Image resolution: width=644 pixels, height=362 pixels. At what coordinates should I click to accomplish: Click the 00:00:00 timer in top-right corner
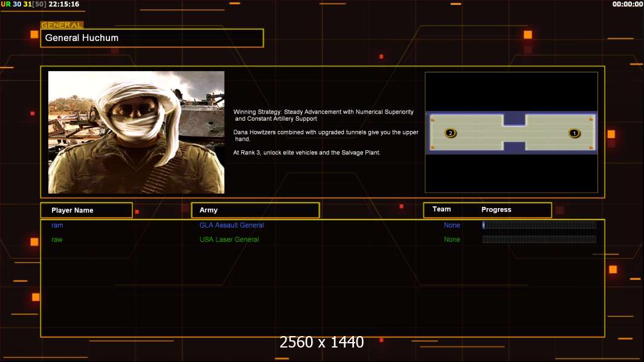(x=627, y=4)
